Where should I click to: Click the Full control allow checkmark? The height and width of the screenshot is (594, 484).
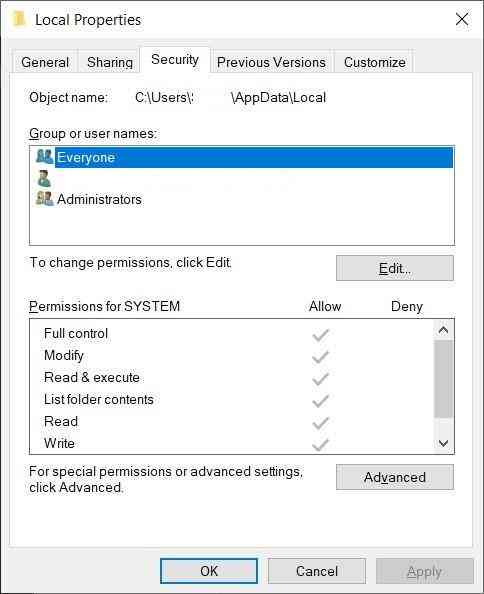tap(320, 335)
